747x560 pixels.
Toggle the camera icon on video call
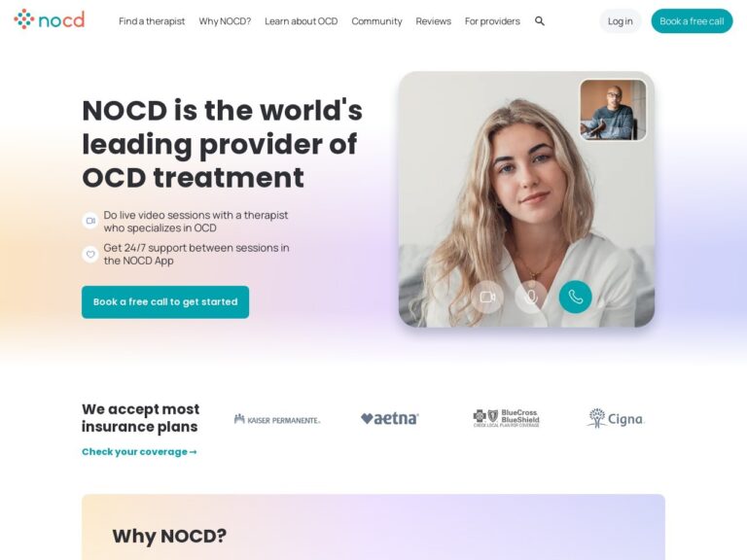487,297
